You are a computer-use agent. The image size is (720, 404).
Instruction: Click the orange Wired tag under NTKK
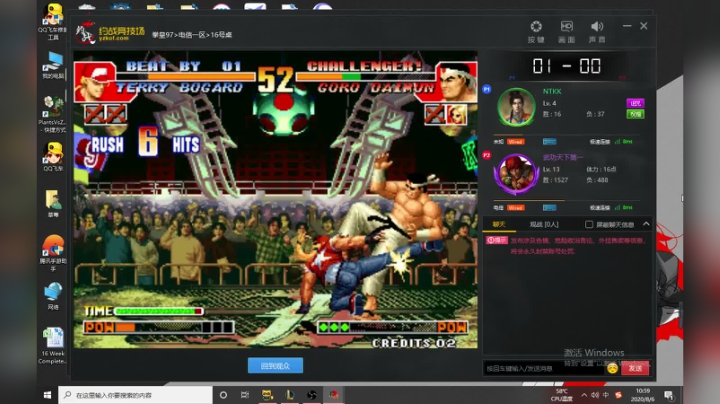pos(515,142)
